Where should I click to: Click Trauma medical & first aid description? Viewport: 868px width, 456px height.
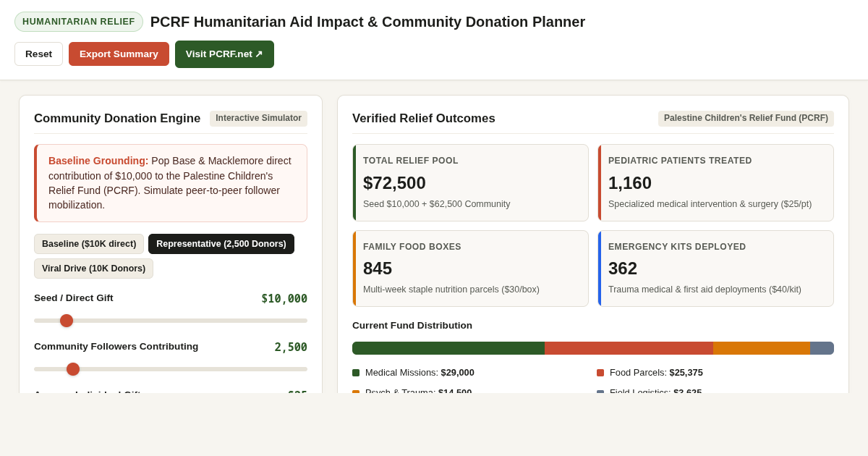705,290
